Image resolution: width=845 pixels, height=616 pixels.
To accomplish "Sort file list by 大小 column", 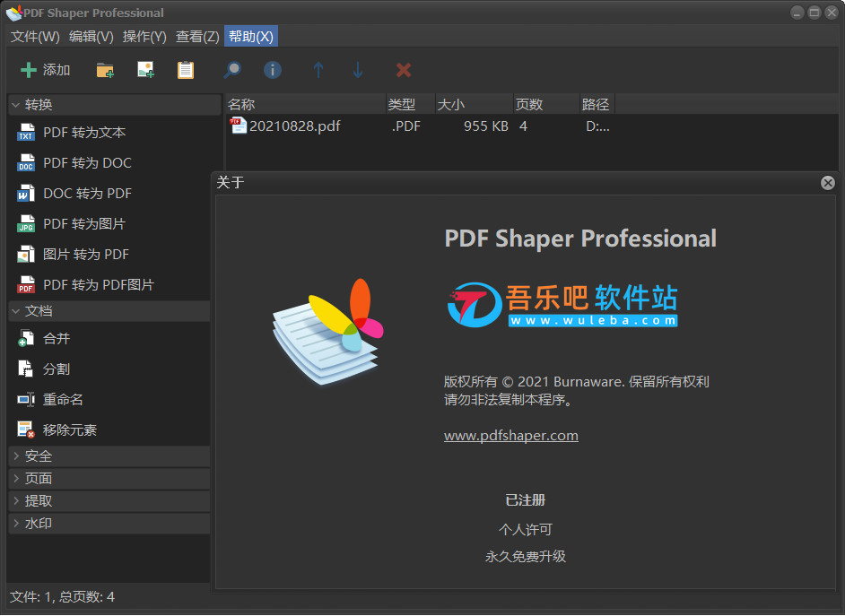I will [475, 105].
